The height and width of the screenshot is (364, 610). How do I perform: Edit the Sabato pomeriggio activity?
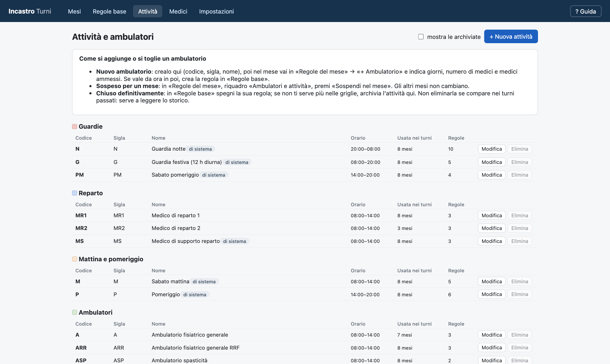[492, 175]
